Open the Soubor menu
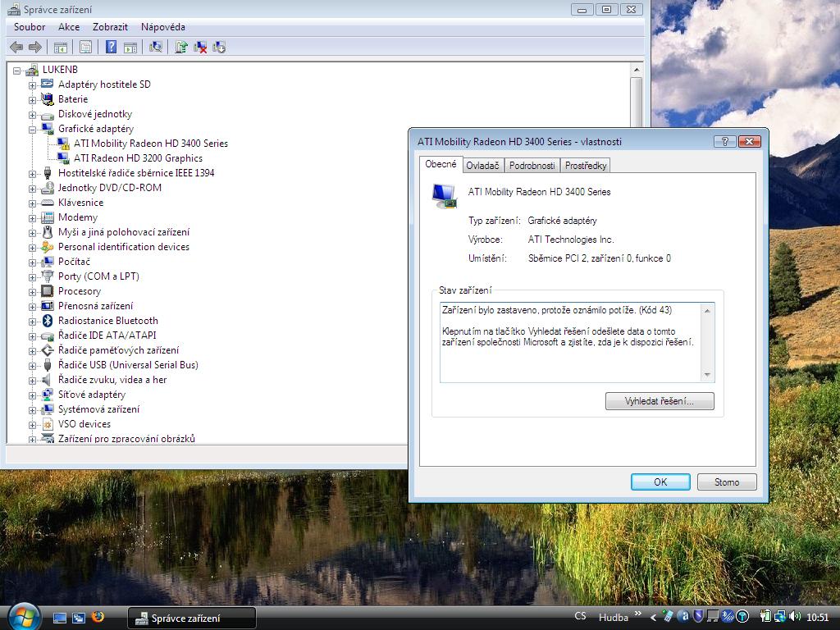This screenshot has width=840, height=630. click(30, 27)
